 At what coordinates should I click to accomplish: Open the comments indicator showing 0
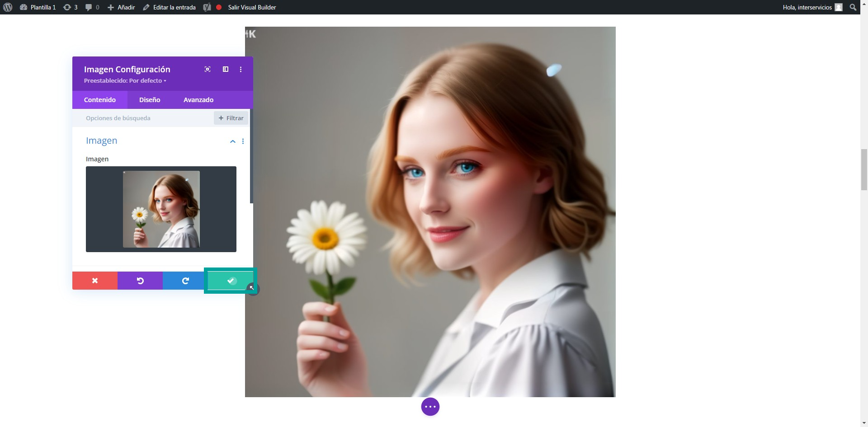pos(92,7)
